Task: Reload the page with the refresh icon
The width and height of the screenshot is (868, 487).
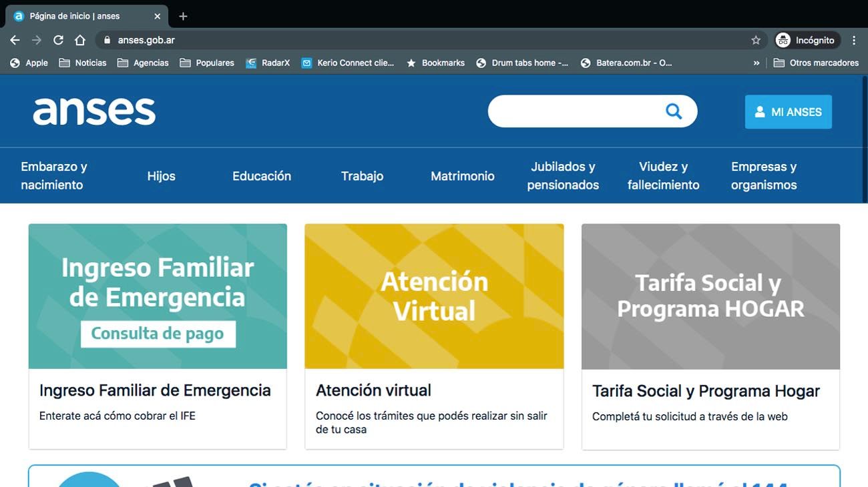Action: click(x=58, y=40)
